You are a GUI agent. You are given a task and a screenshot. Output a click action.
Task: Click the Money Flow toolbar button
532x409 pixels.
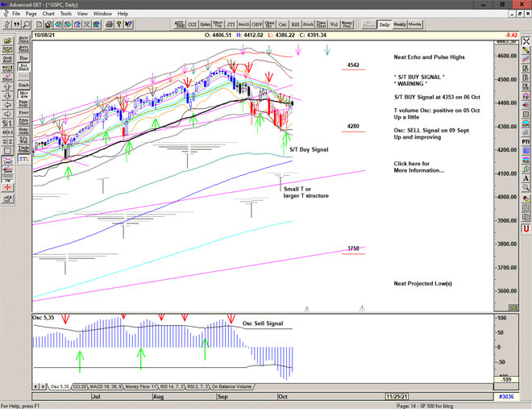(x=347, y=25)
